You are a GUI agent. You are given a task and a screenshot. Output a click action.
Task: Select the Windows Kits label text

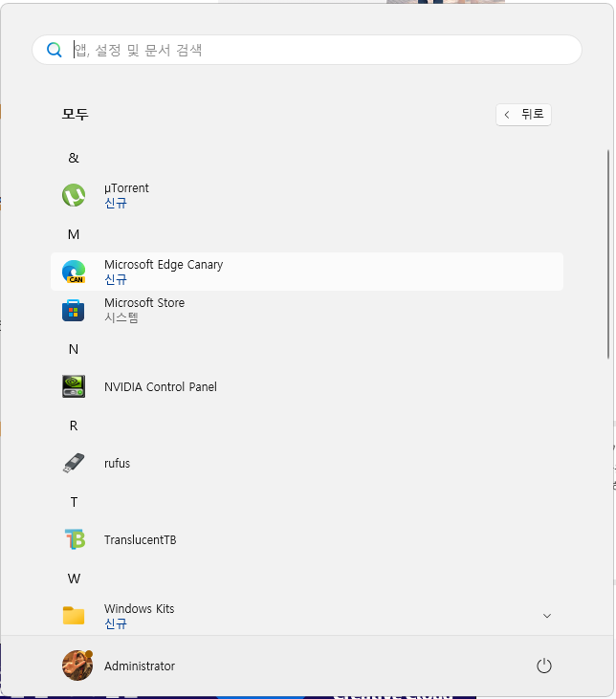(139, 608)
